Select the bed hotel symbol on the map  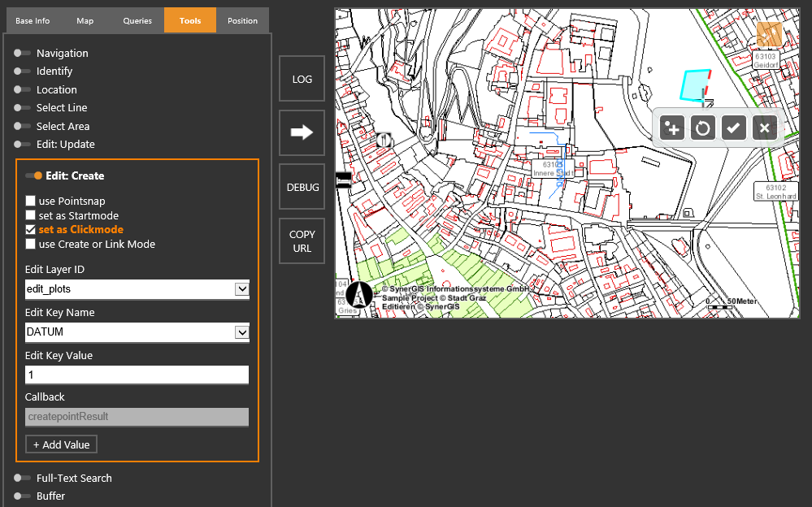pyautogui.click(x=343, y=180)
